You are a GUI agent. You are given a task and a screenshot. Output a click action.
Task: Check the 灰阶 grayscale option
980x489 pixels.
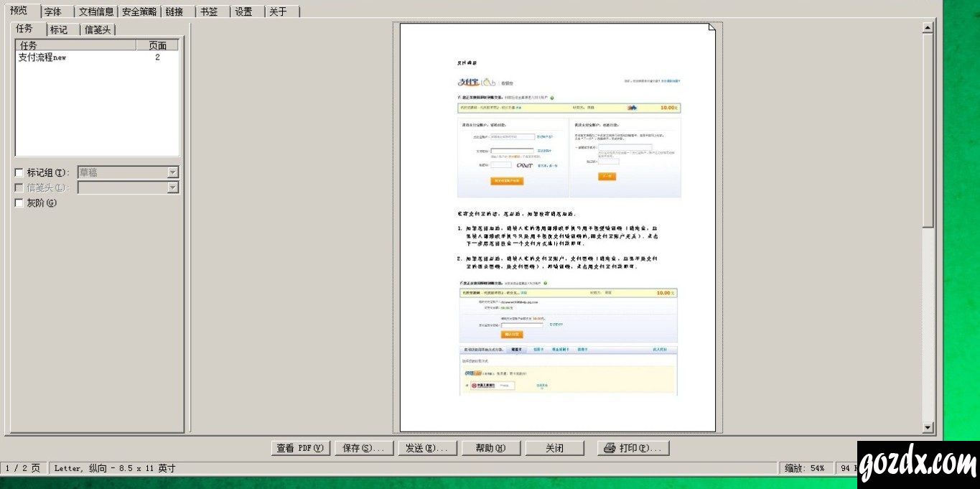(x=19, y=202)
